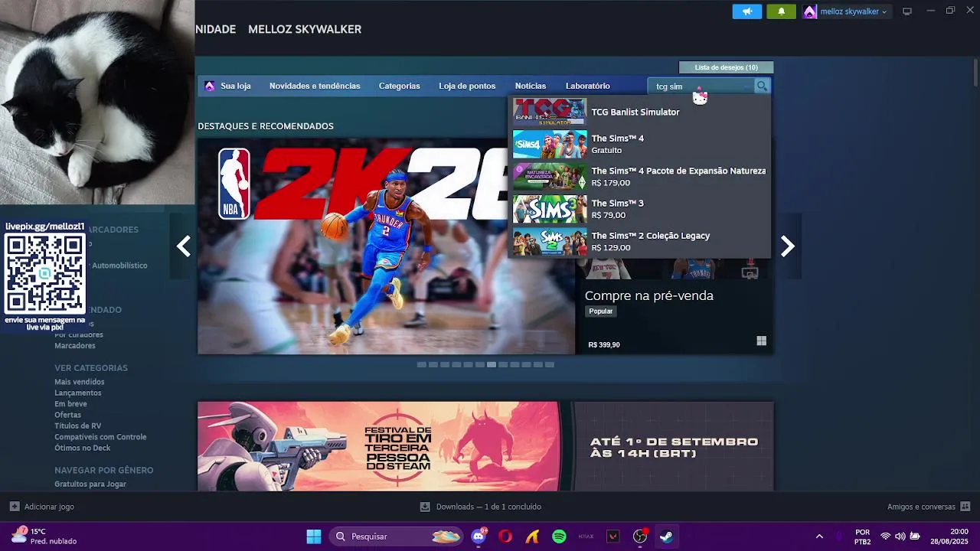The image size is (980, 551).
Task: Open Wi-Fi network tray icon
Action: (x=886, y=536)
